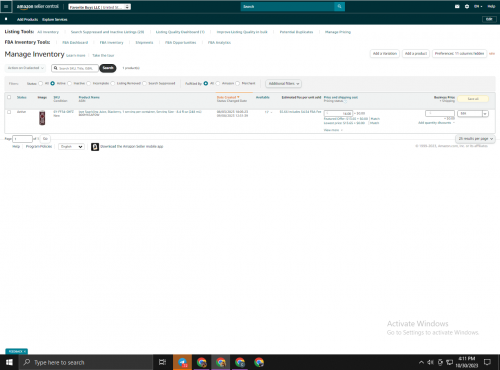Click the bookmark icon left of Add Products
The height and width of the screenshot is (370, 500).
point(6,19)
